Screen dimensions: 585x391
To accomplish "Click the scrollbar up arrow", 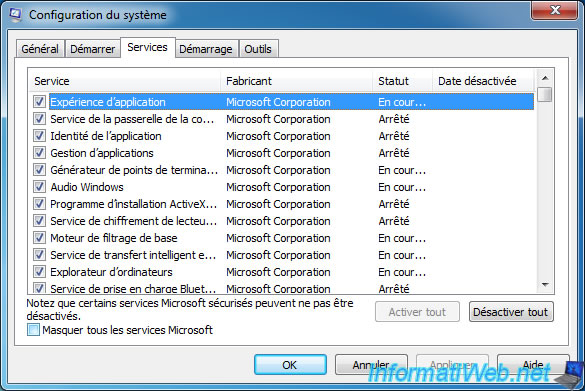I will 545,78.
